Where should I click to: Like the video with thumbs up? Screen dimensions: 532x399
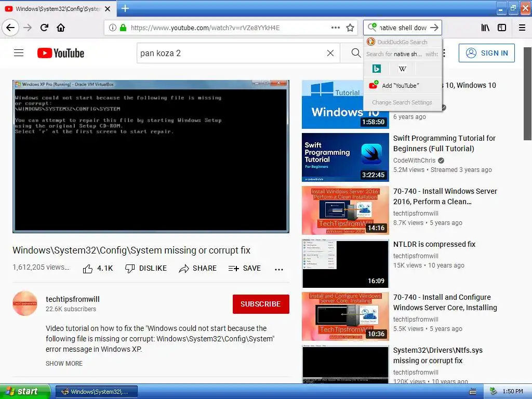(98, 269)
